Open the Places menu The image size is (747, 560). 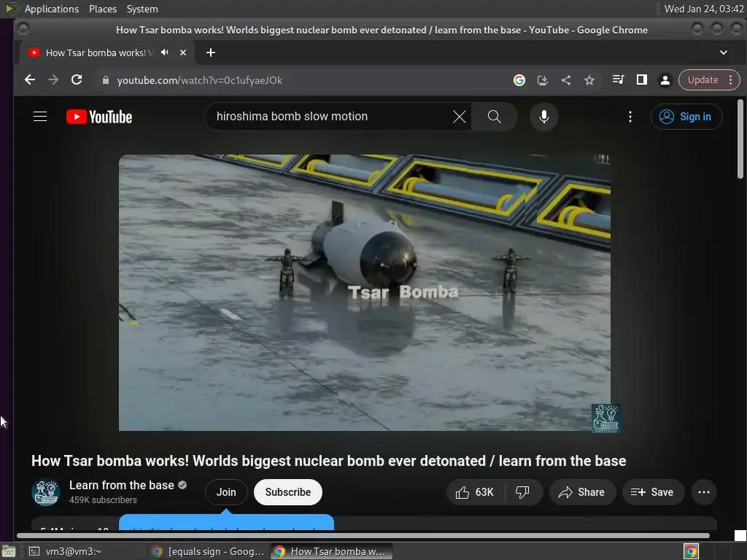[x=103, y=9]
